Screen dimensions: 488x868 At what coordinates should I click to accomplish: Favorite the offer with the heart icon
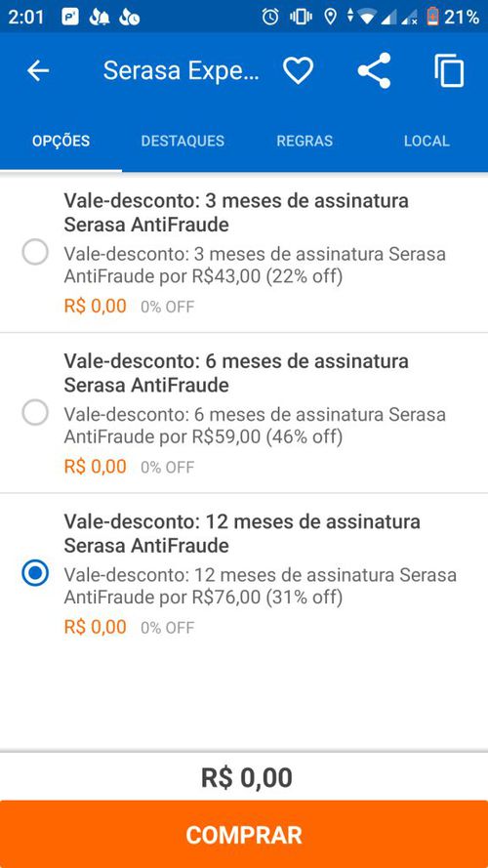point(299,71)
